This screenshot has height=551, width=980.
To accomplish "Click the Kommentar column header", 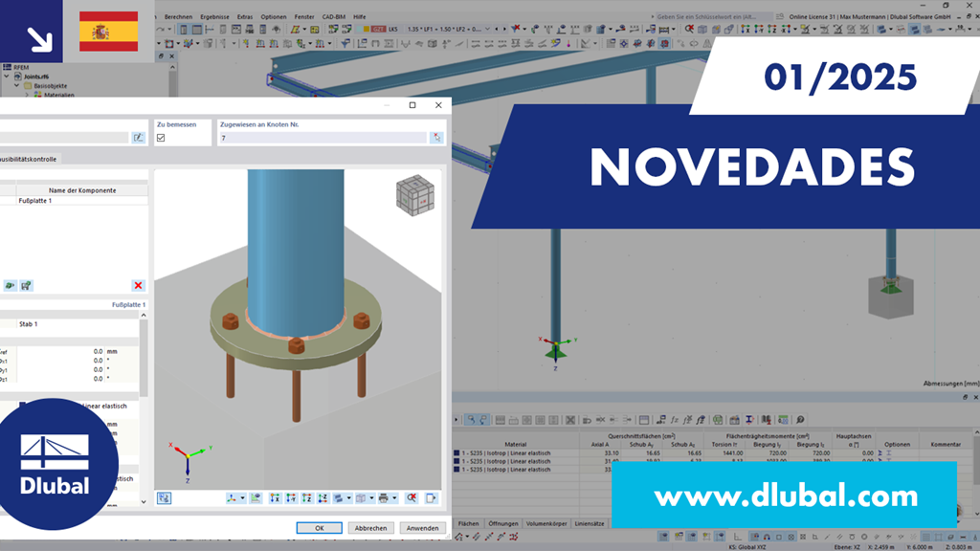I will point(945,444).
